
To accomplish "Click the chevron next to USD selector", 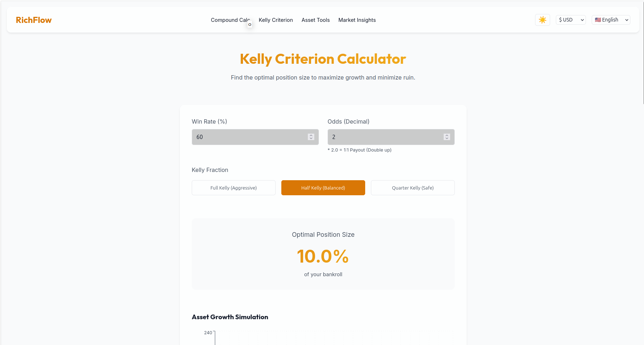I will 582,20.
